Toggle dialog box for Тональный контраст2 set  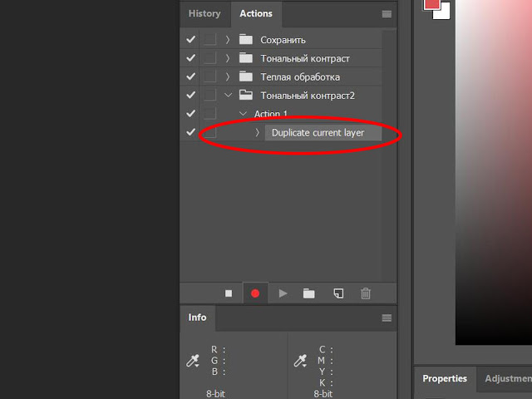[210, 95]
